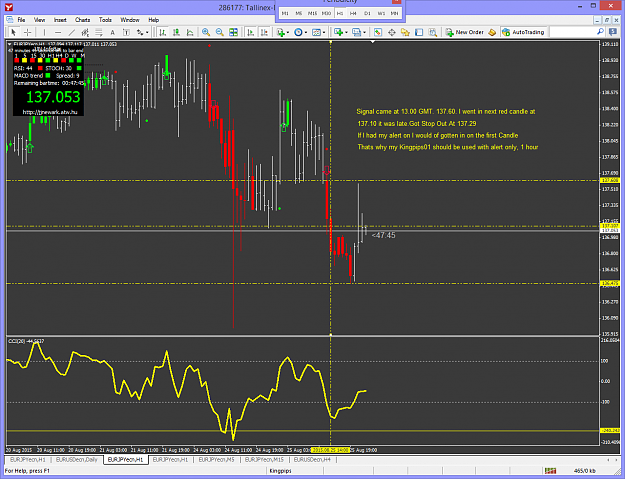The height and width of the screenshot is (479, 625).
Task: Zoom out of the chart
Action: pyautogui.click(x=220, y=32)
